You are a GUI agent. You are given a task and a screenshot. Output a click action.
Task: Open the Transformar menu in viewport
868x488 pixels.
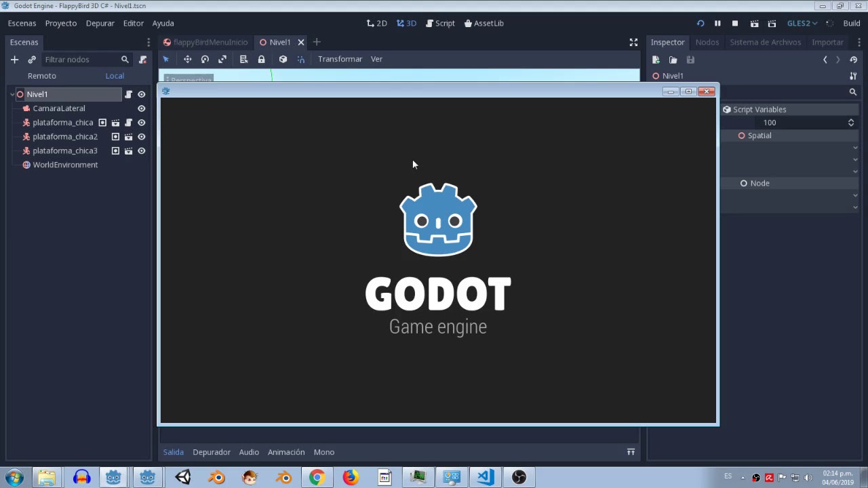340,59
